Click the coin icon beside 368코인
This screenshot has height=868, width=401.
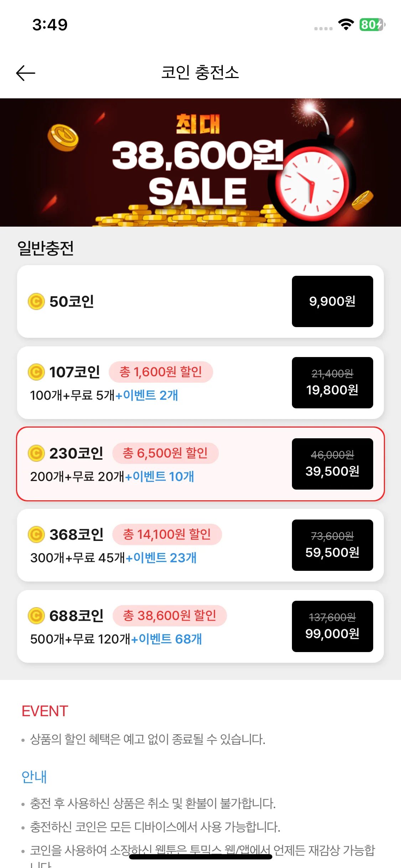pos(36,534)
